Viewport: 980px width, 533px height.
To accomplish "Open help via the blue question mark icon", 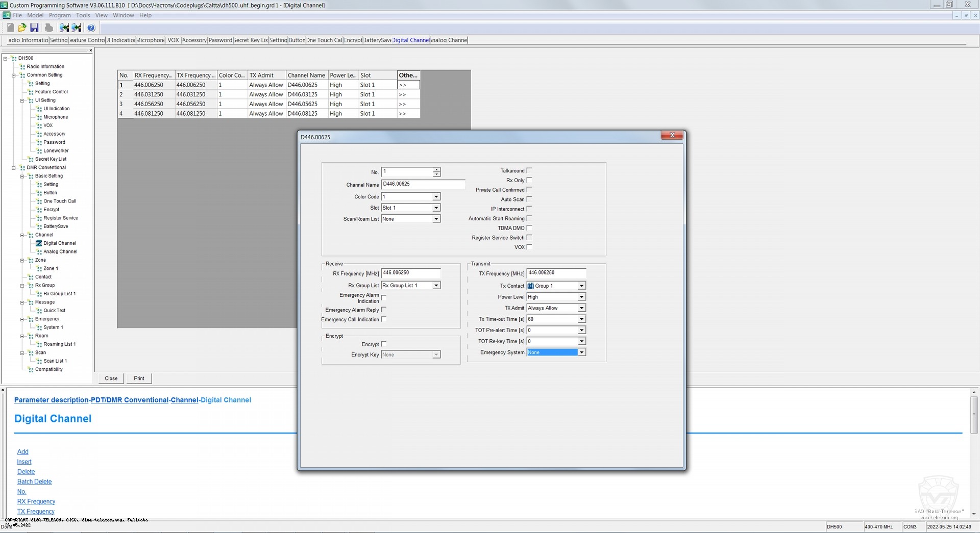I will 91,28.
